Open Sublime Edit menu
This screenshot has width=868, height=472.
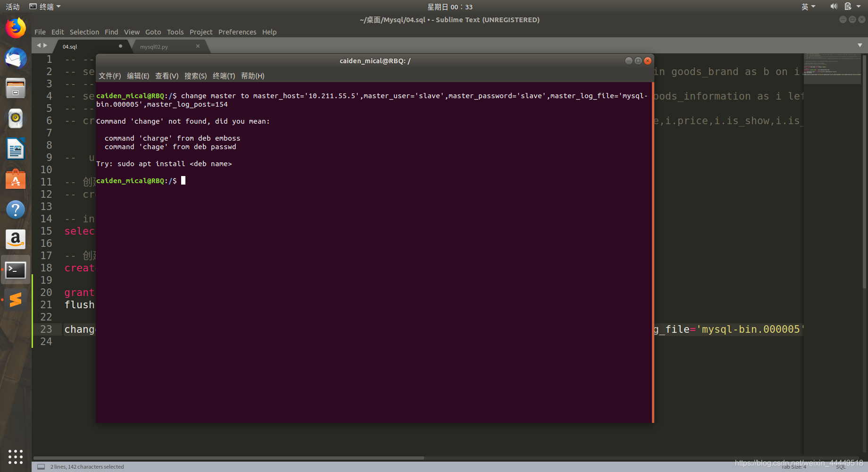pos(58,32)
